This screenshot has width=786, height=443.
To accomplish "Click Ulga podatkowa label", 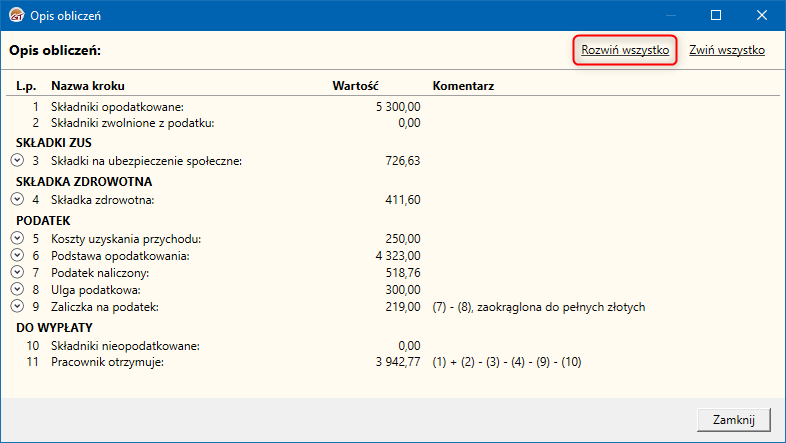I will (x=96, y=290).
